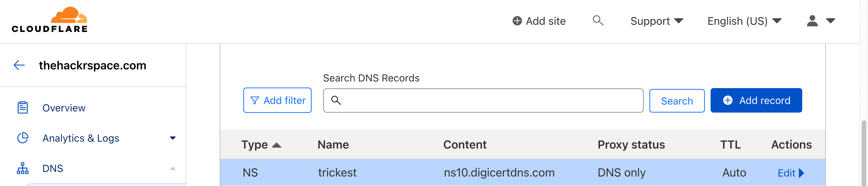
Task: Click the user account avatar icon
Action: pyautogui.click(x=812, y=21)
